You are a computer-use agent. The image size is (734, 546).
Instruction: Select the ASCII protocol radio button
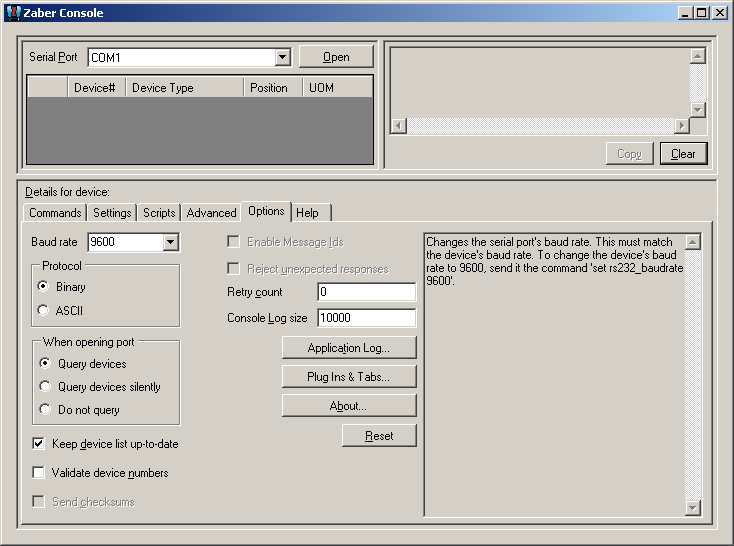tap(44, 310)
